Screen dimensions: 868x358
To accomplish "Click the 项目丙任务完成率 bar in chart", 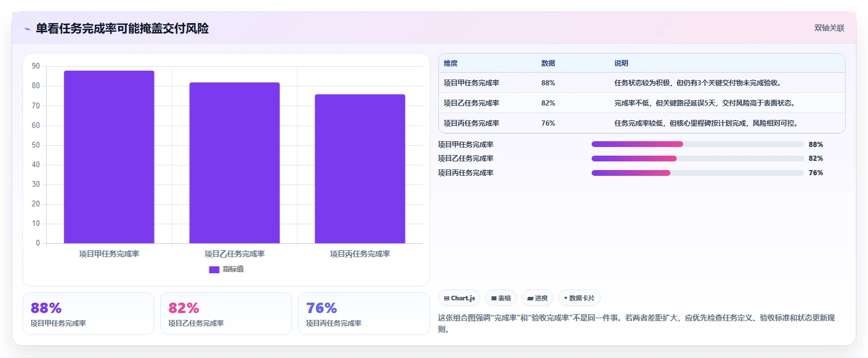I will click(360, 169).
